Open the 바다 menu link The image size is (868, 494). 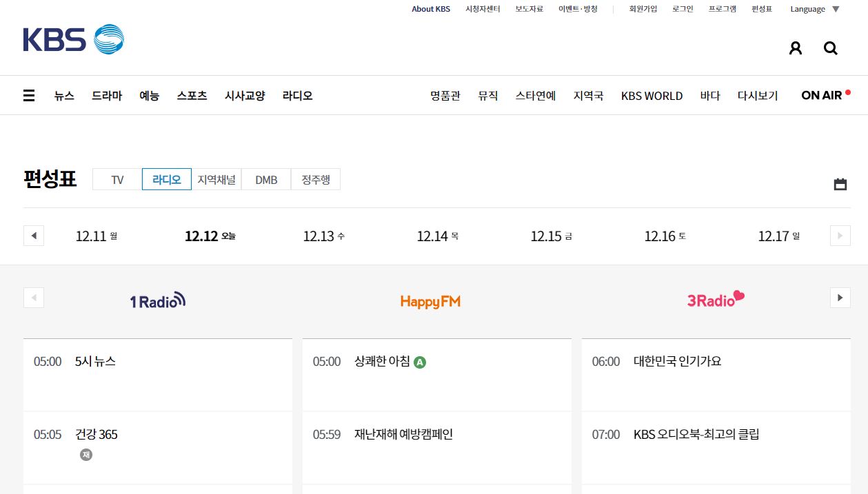click(x=710, y=96)
